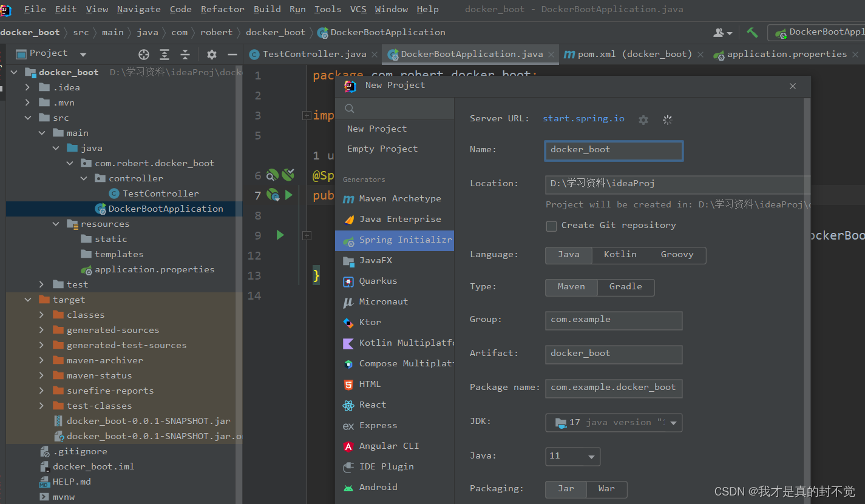Viewport: 865px width, 504px height.
Task: Select Micronaut generator
Action: click(x=395, y=302)
